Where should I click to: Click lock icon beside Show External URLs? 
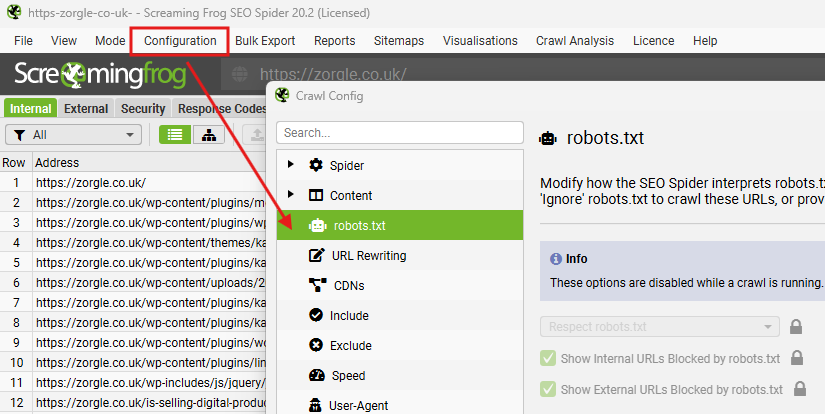pyautogui.click(x=800, y=389)
